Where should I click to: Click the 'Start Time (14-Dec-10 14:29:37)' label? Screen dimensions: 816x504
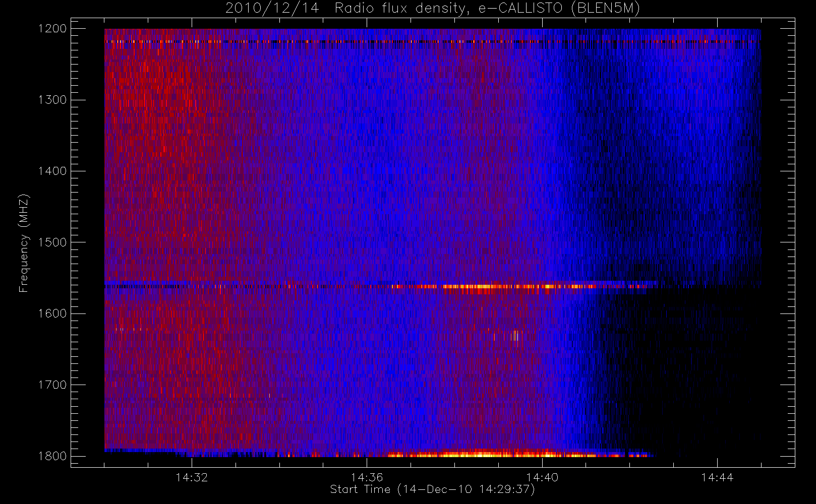click(432, 489)
